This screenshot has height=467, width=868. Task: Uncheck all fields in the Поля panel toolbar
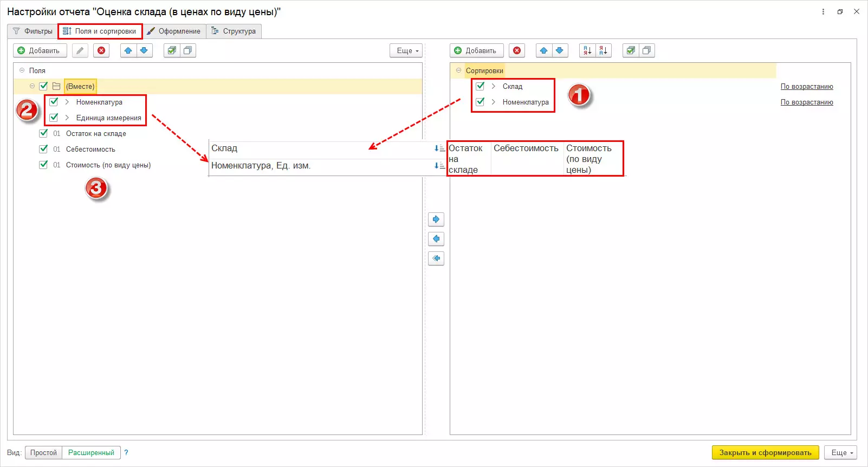tap(187, 50)
